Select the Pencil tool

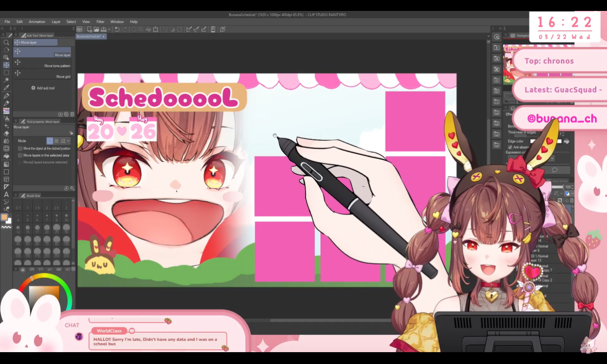(x=6, y=103)
